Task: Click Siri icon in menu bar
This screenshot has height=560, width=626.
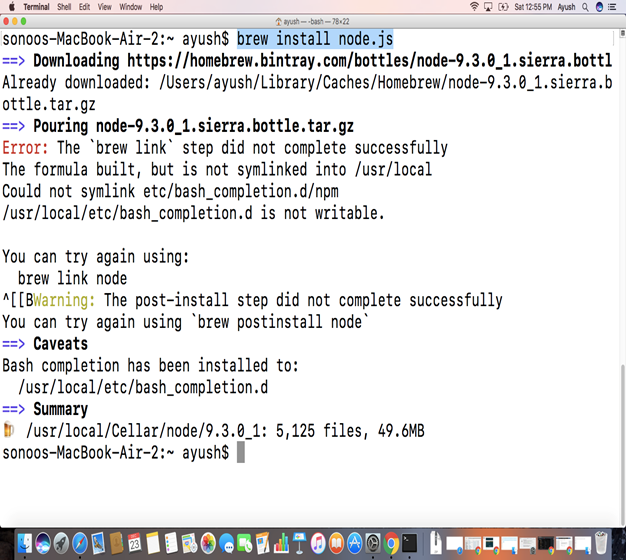Action: 599,7
